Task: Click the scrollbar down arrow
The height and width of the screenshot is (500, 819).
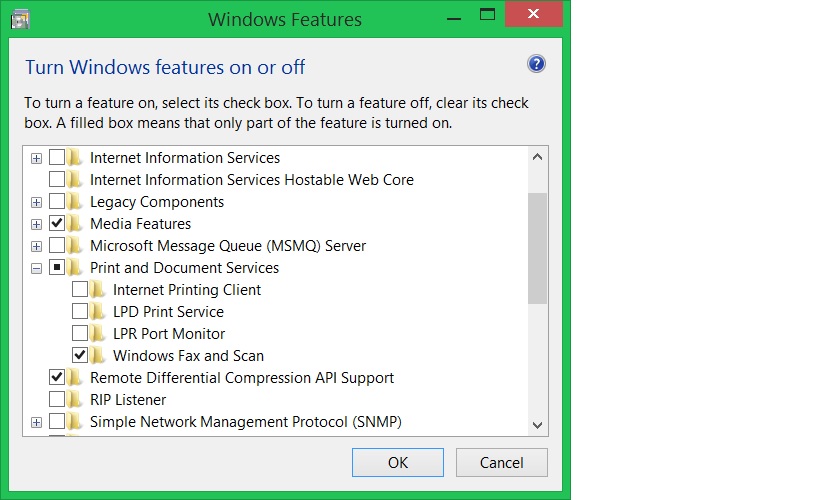Action: (x=537, y=425)
